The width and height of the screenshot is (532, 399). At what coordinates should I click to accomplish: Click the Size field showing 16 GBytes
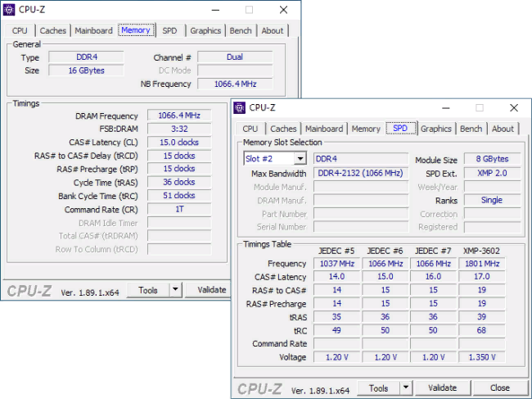point(86,70)
